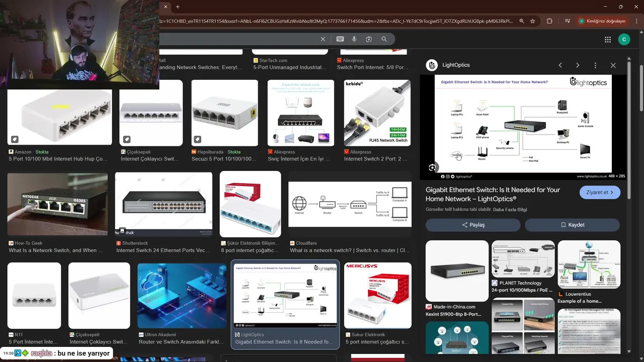Screen dimensions: 644x362
Task: Click the Kaydet save button
Action: coord(573,225)
